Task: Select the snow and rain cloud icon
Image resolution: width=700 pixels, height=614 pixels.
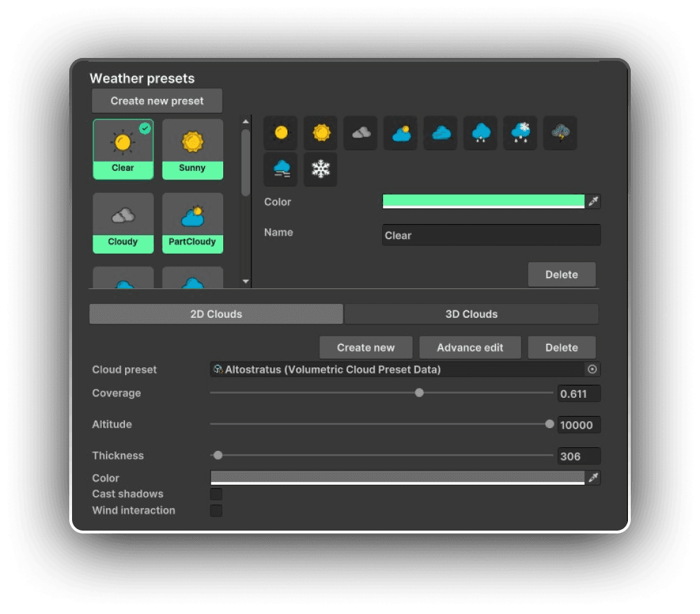Action: click(521, 133)
